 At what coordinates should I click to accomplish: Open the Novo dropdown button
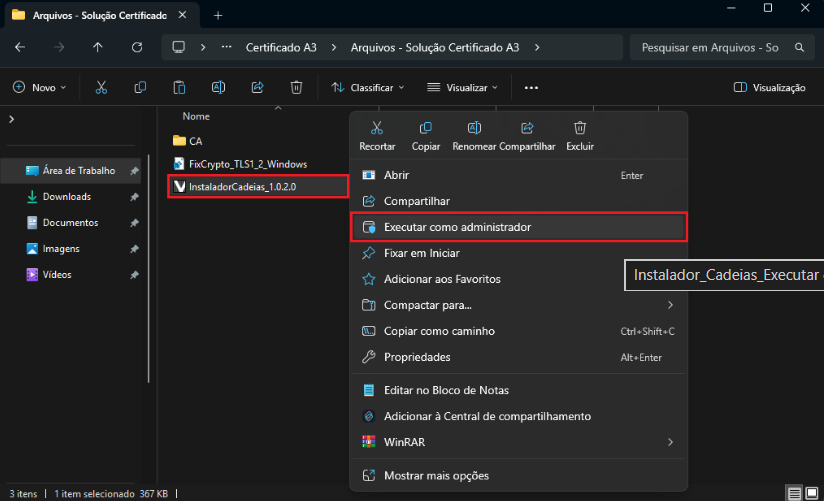39,88
